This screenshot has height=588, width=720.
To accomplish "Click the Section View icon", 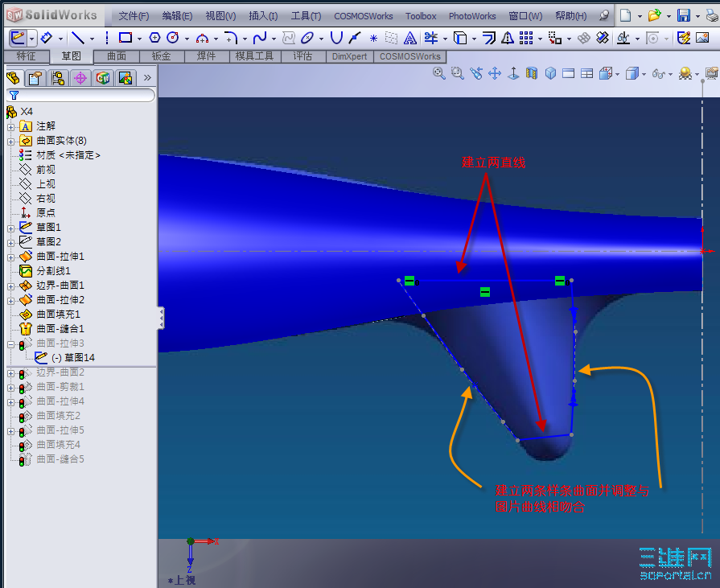I will pos(532,73).
